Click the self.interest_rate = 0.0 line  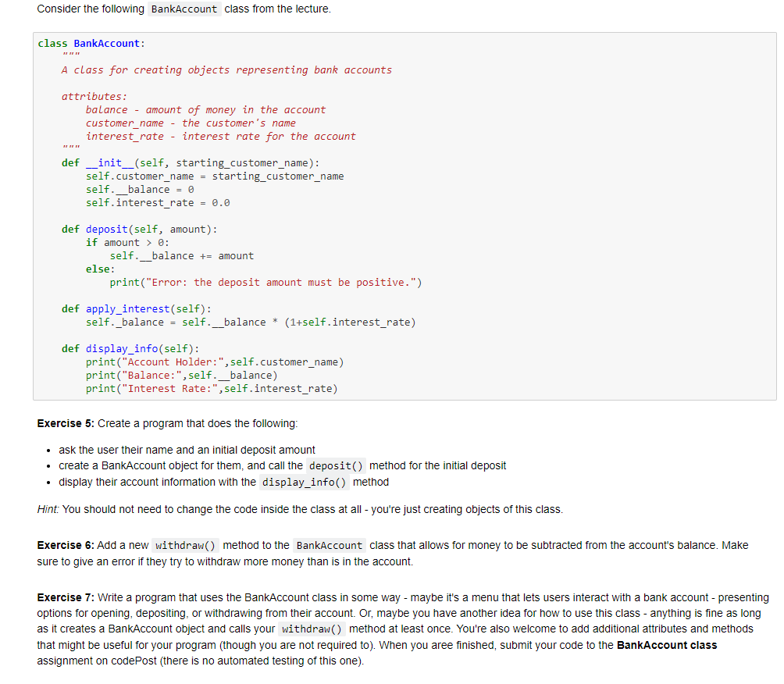158,203
